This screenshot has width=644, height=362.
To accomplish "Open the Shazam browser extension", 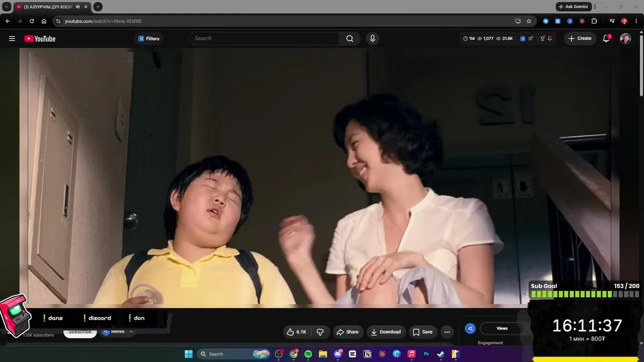I will [546, 21].
